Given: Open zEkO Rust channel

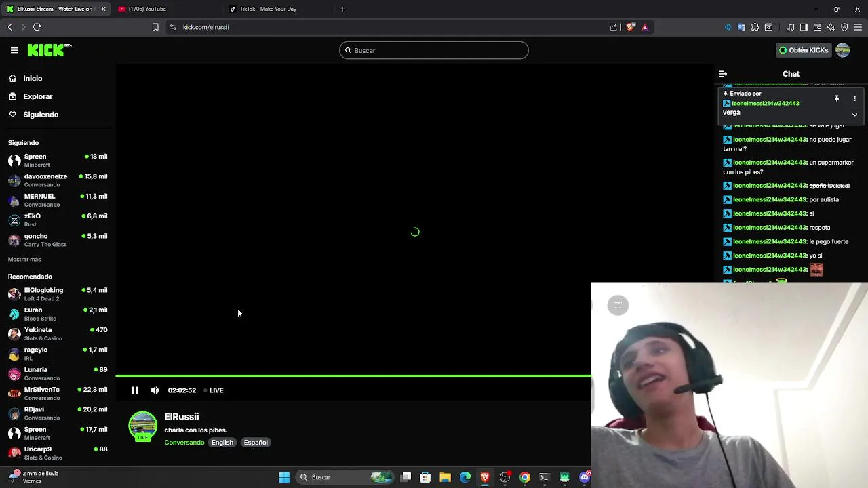Looking at the screenshot, I should [58, 220].
